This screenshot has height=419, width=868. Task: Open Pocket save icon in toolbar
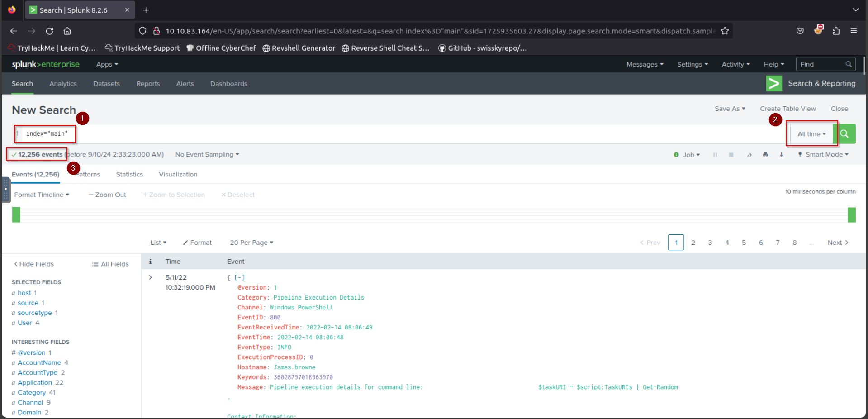point(800,31)
